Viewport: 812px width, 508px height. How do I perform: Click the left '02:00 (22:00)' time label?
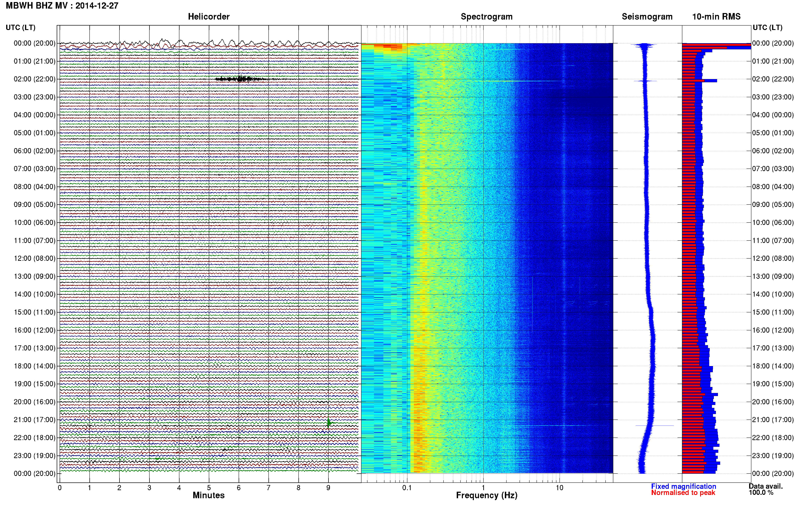(x=34, y=79)
